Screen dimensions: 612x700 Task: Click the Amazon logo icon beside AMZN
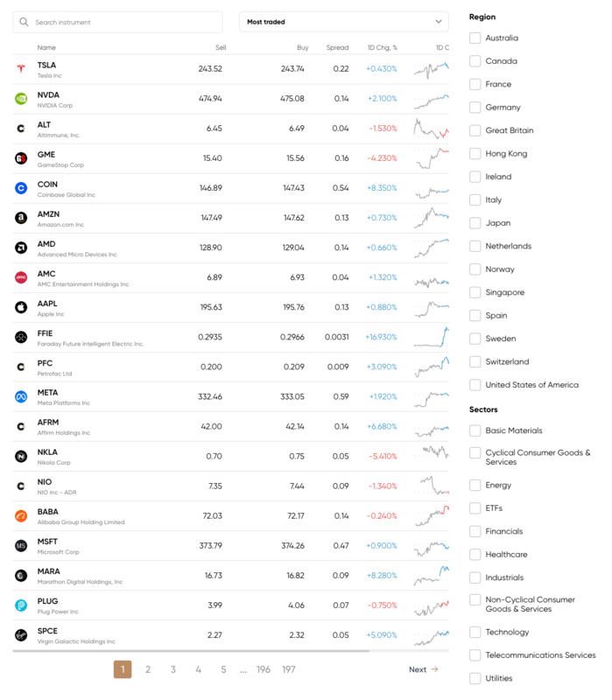tap(21, 218)
